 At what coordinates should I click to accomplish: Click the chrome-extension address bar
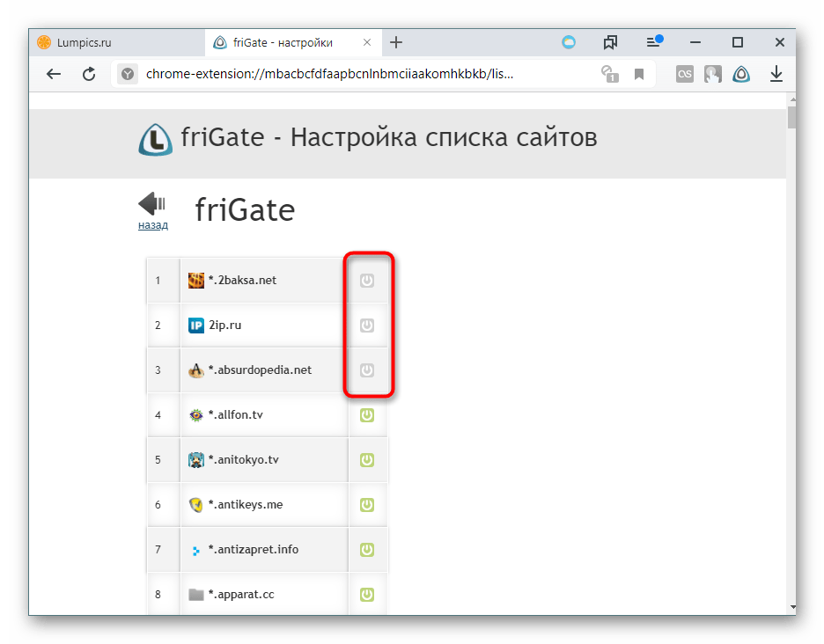pyautogui.click(x=329, y=74)
